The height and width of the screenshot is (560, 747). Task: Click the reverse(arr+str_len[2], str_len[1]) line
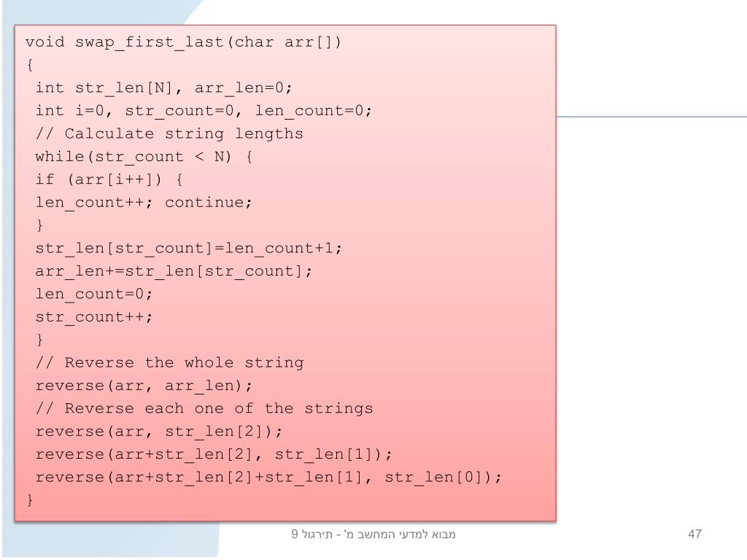[x=214, y=454]
